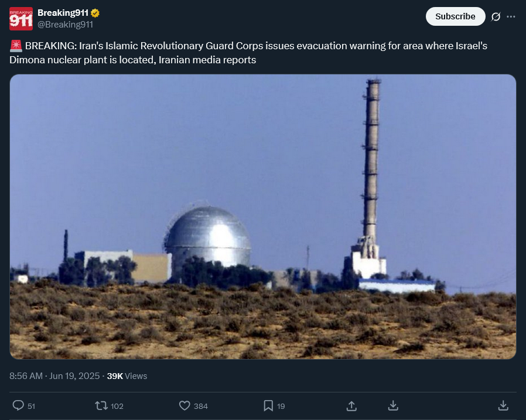Click the 384 likes count
The image size is (526, 420).
[x=201, y=406]
